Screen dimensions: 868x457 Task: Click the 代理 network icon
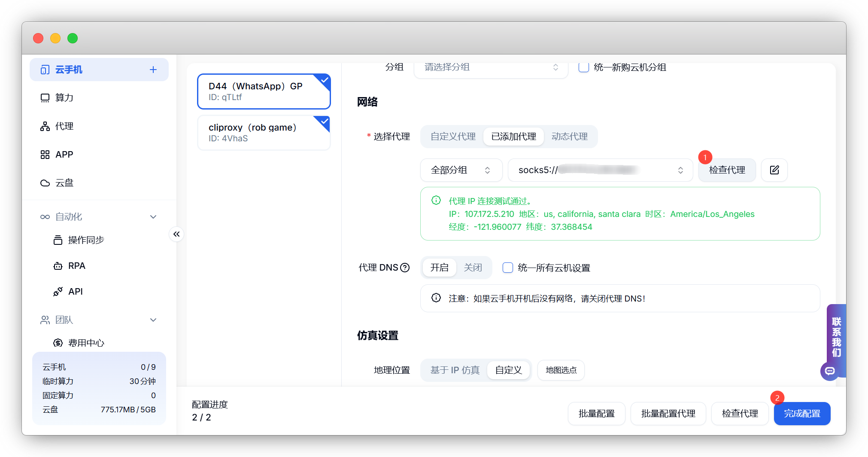[x=45, y=126]
